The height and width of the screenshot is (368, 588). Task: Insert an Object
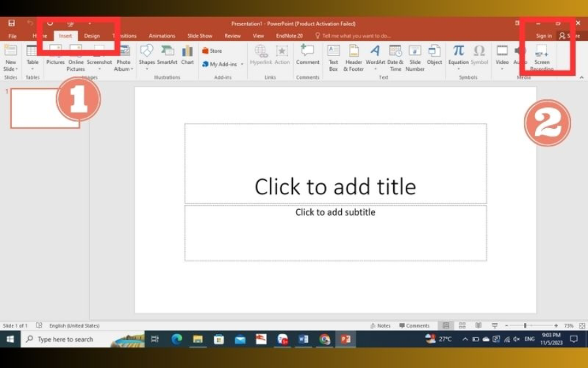[434, 55]
